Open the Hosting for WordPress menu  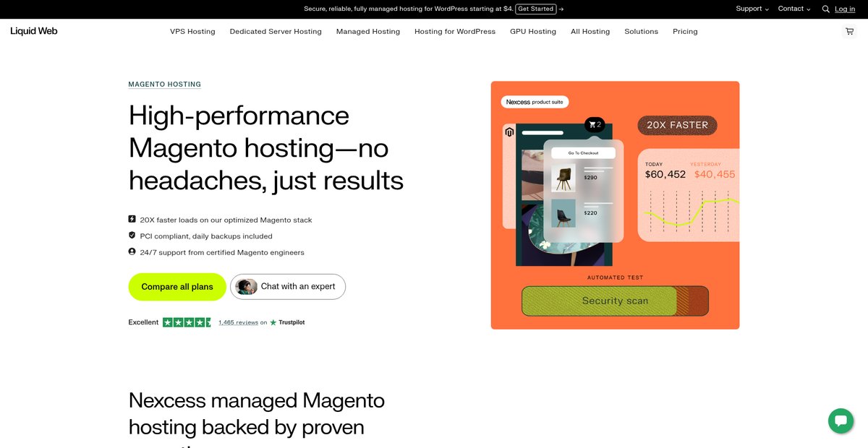pyautogui.click(x=455, y=31)
